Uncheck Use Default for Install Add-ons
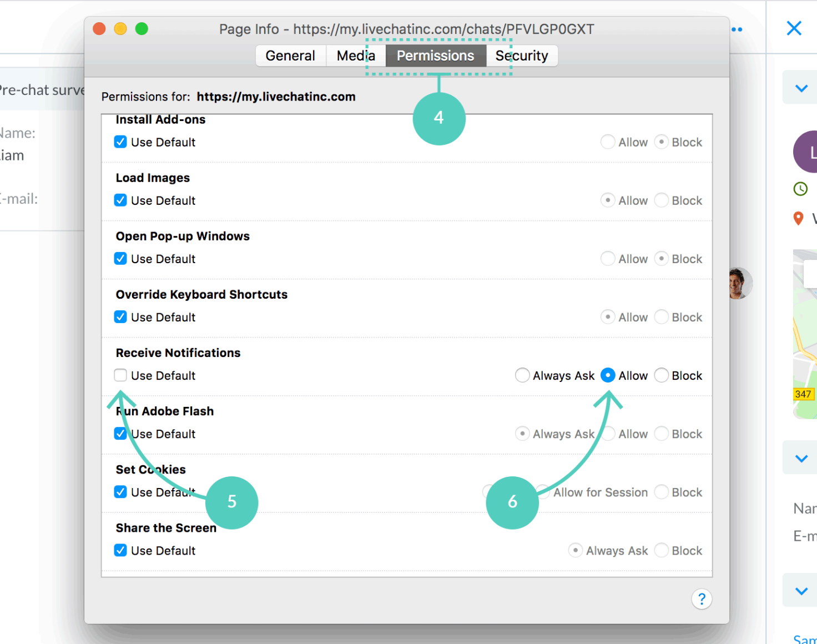This screenshot has width=817, height=644. click(x=120, y=142)
